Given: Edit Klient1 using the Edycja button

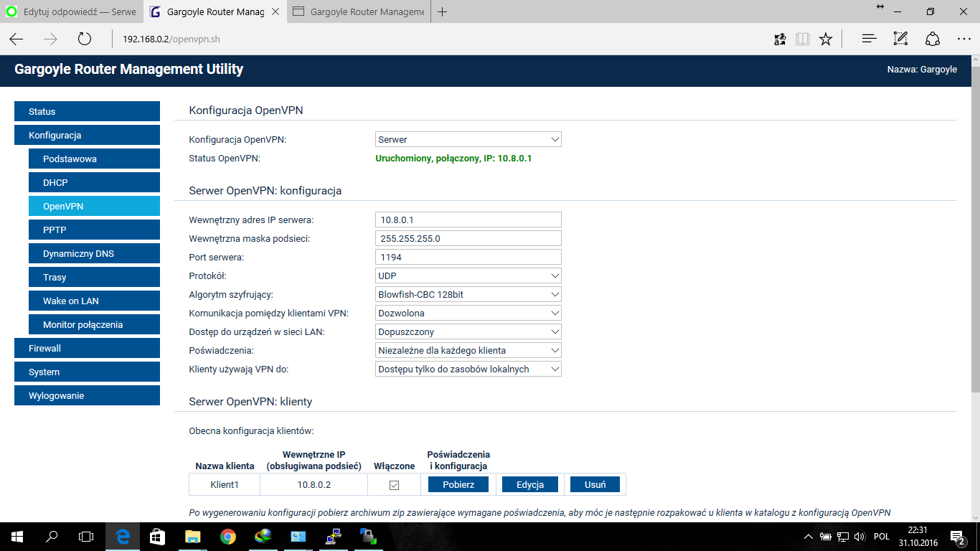Looking at the screenshot, I should [x=529, y=484].
